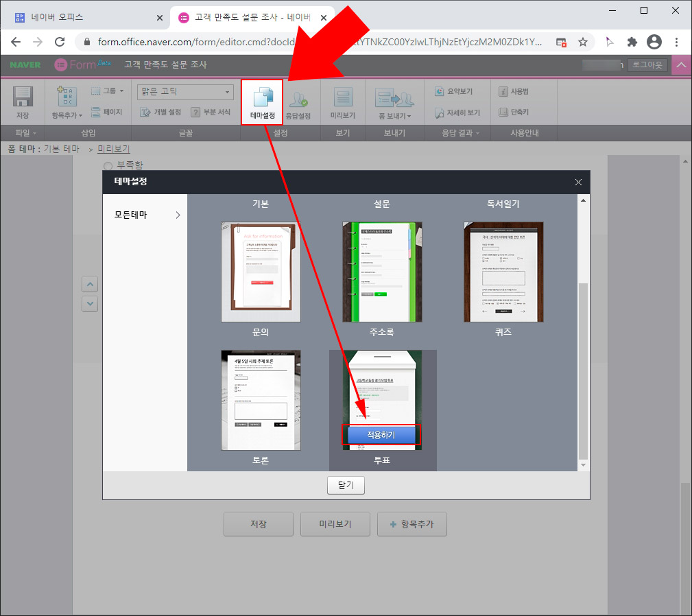Click the bottom 미리보기 button
This screenshot has width=692, height=616.
click(x=335, y=524)
